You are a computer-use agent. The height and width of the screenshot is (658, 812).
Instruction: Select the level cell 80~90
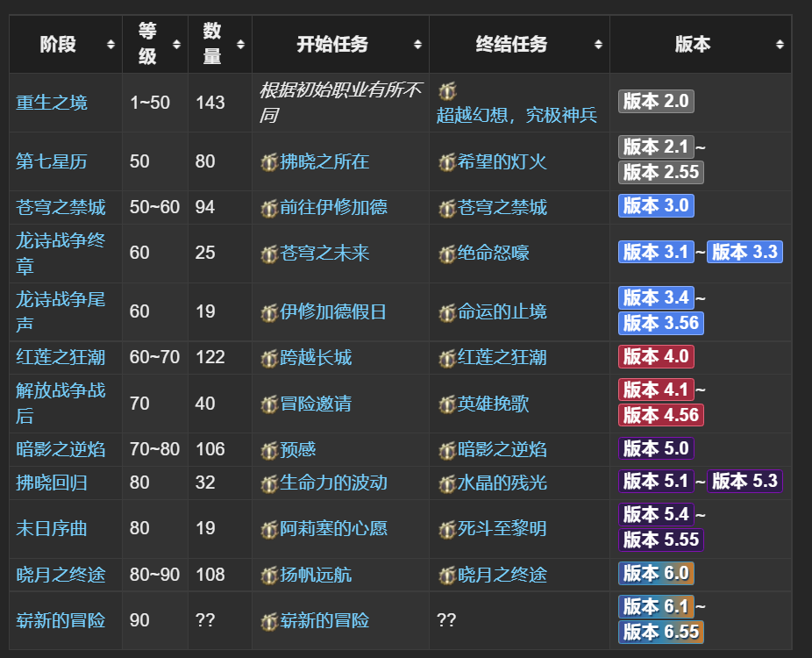[154, 575]
